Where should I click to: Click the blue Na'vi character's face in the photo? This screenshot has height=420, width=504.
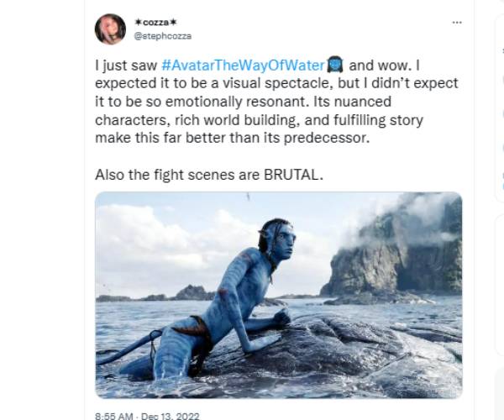click(284, 241)
